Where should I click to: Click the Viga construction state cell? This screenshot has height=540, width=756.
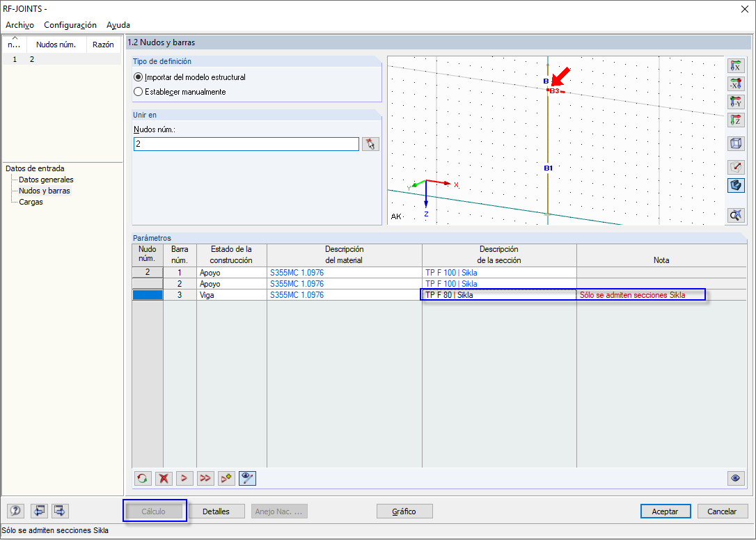pyautogui.click(x=231, y=295)
